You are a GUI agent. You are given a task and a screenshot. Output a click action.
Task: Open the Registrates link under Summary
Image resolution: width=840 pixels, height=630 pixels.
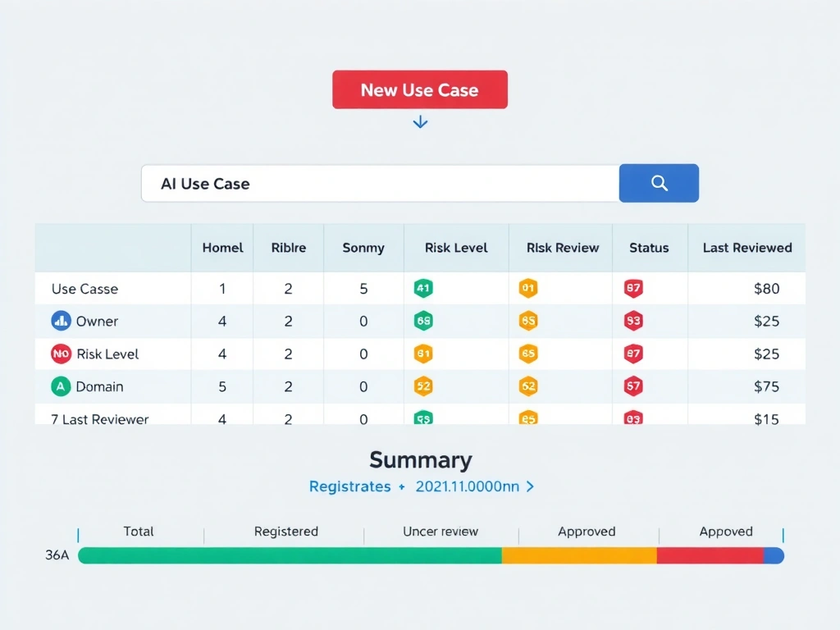pos(349,486)
